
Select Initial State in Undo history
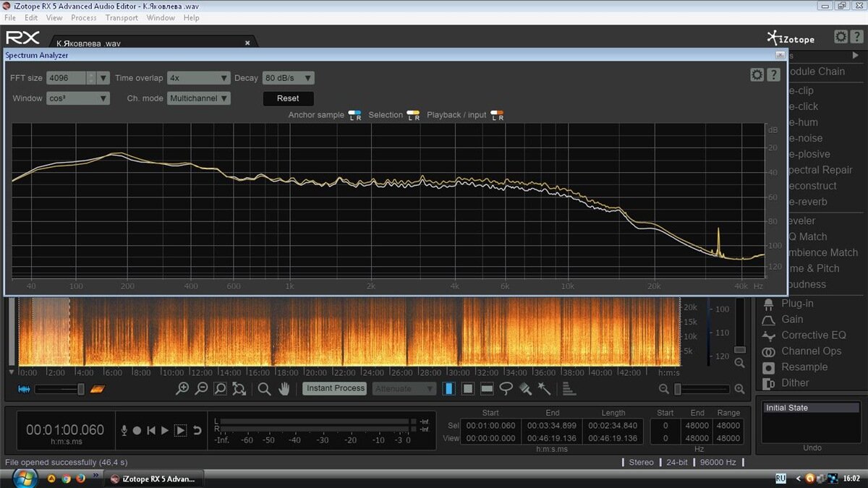tap(812, 408)
